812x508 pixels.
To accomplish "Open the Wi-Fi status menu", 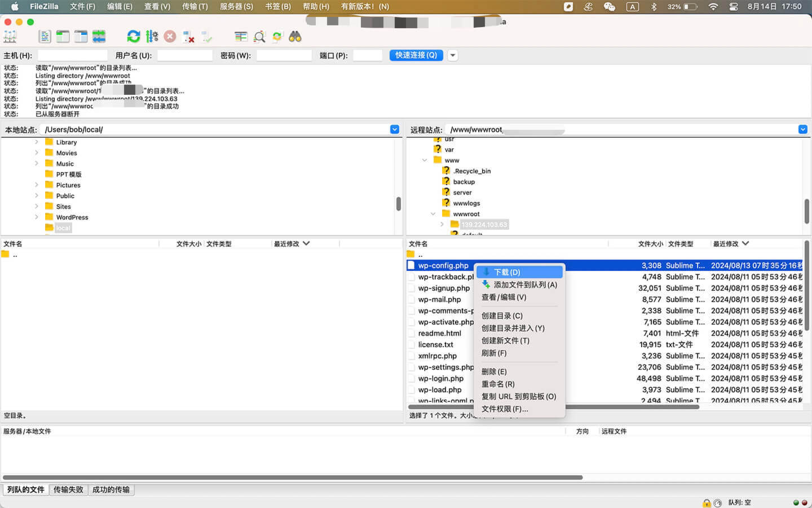I will (x=713, y=7).
